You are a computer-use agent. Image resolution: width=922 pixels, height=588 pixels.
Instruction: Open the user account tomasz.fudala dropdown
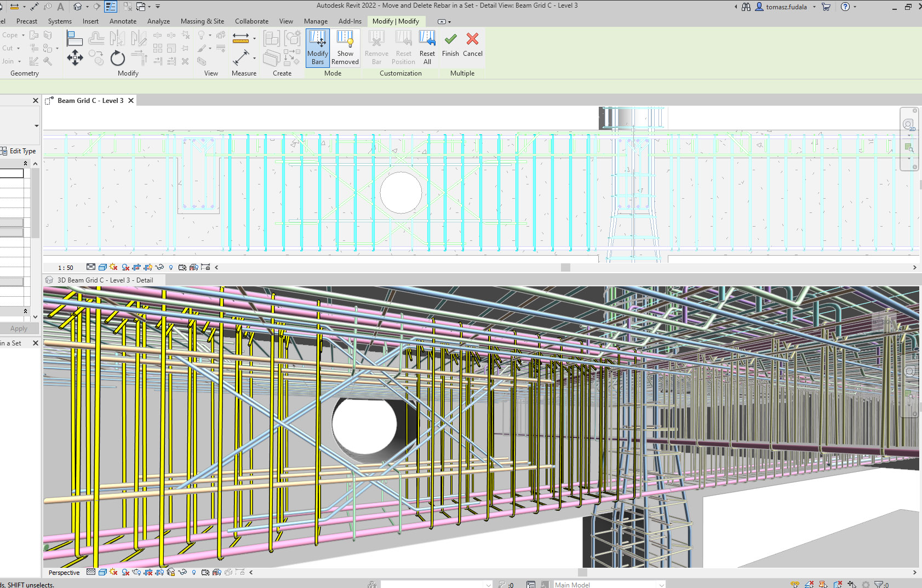[x=786, y=7]
